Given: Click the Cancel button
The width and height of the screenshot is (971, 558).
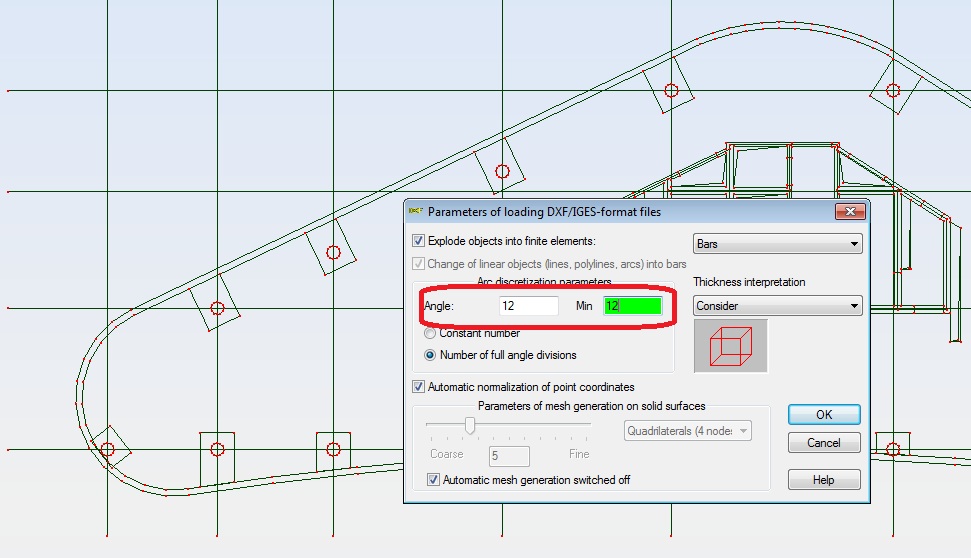Looking at the screenshot, I should (x=824, y=443).
